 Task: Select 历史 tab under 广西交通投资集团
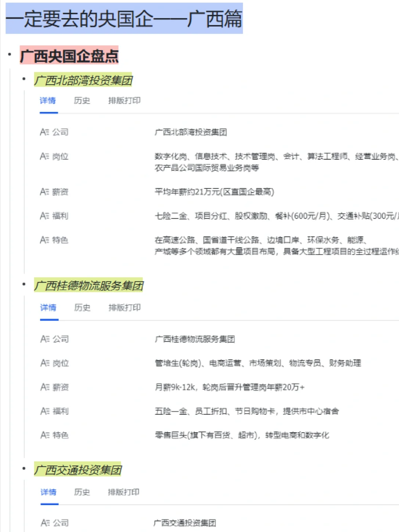(82, 492)
